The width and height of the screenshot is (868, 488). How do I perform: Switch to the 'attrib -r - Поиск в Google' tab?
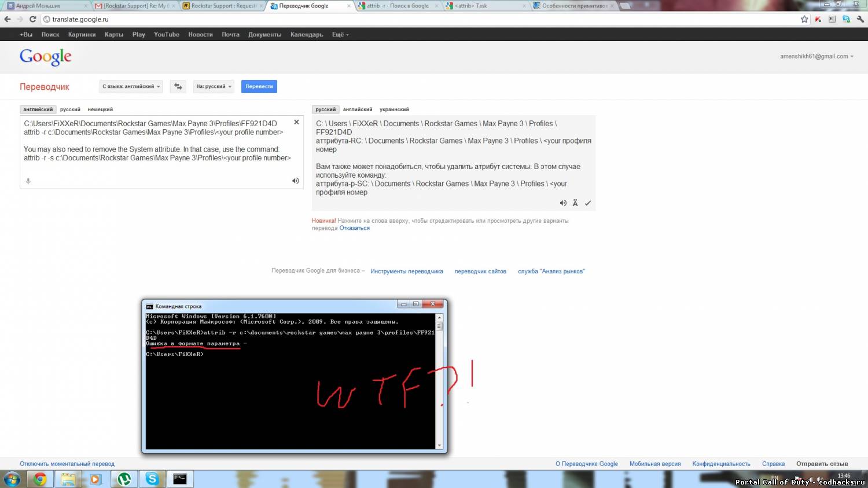[x=398, y=6]
